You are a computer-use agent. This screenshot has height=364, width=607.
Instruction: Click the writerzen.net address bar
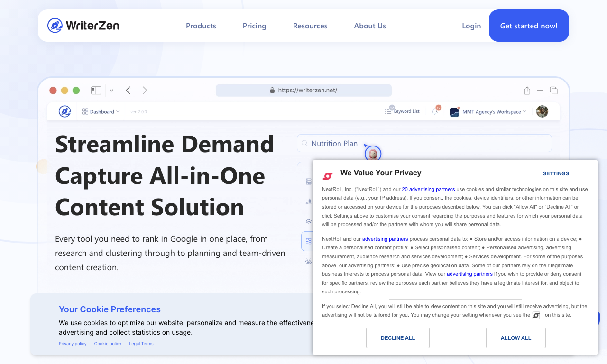tap(303, 90)
